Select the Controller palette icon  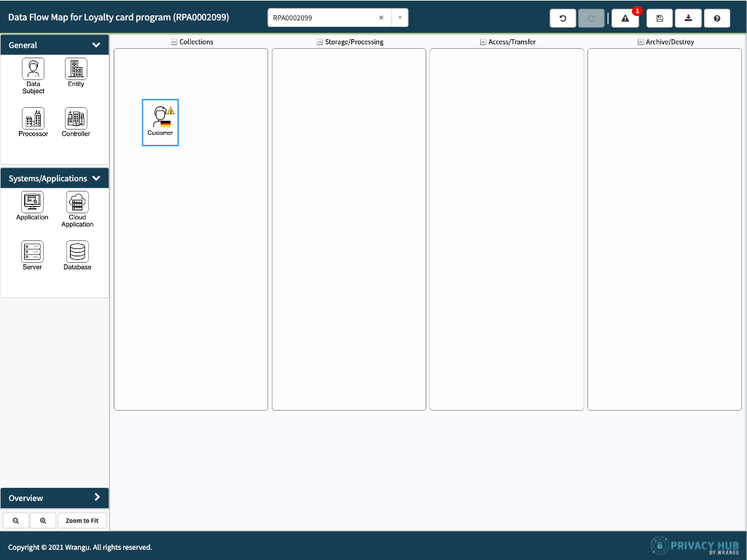click(x=76, y=119)
